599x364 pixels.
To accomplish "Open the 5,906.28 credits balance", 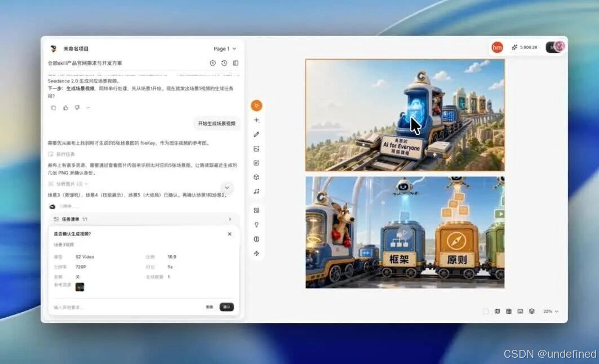I will pyautogui.click(x=525, y=47).
